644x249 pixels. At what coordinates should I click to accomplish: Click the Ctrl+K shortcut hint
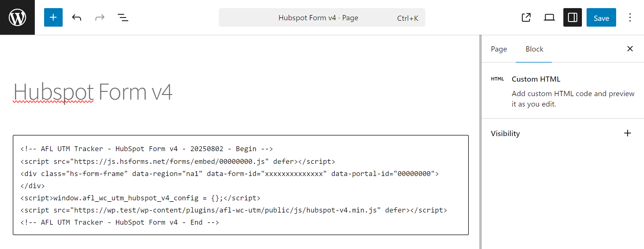tap(408, 18)
